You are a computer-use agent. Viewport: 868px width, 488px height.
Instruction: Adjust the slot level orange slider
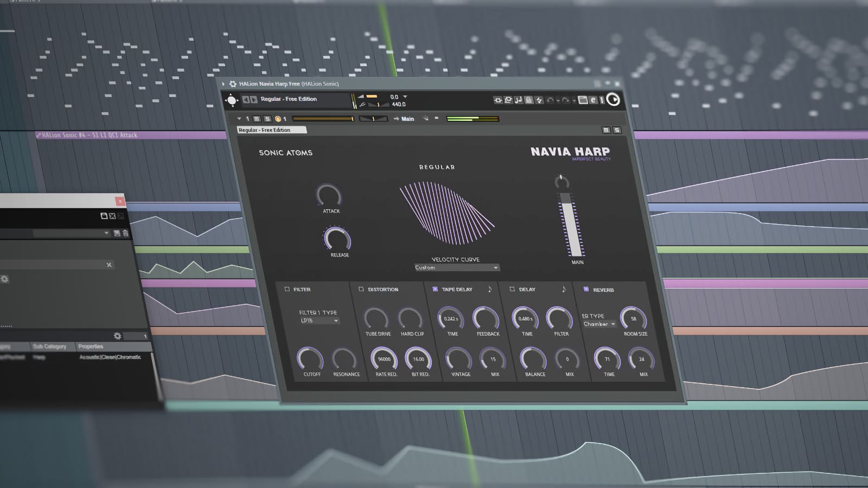tap(323, 119)
